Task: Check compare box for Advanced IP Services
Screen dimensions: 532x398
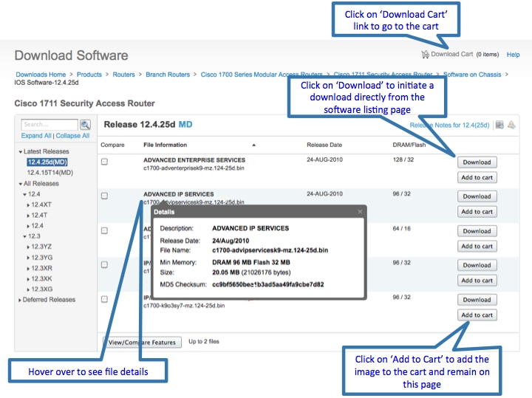Action: coord(104,196)
